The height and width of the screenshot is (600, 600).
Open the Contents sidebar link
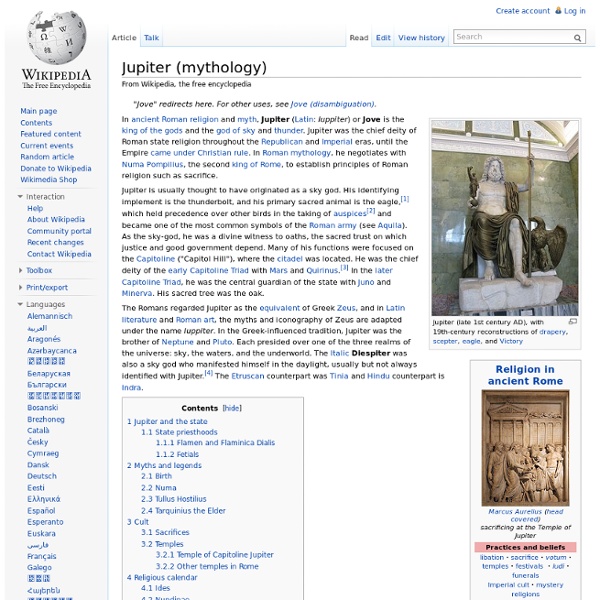36,123
